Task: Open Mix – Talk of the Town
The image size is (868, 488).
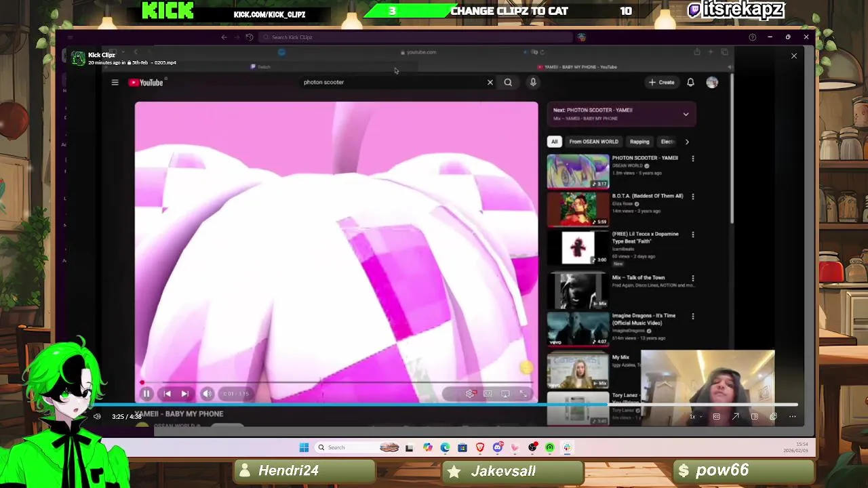Action: [x=578, y=290]
